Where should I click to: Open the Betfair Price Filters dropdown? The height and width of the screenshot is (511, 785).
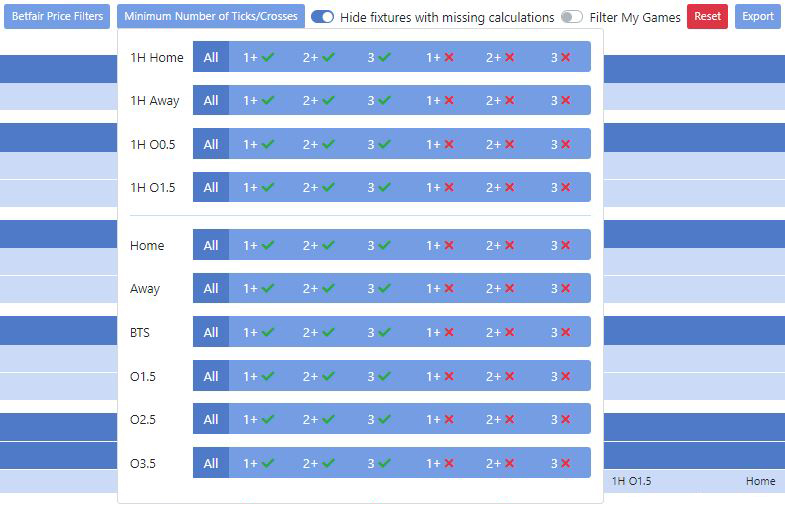pos(57,17)
